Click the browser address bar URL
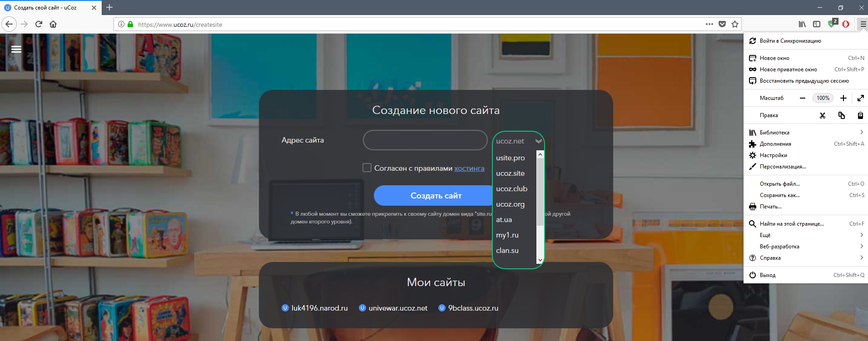This screenshot has width=868, height=341. [x=180, y=25]
